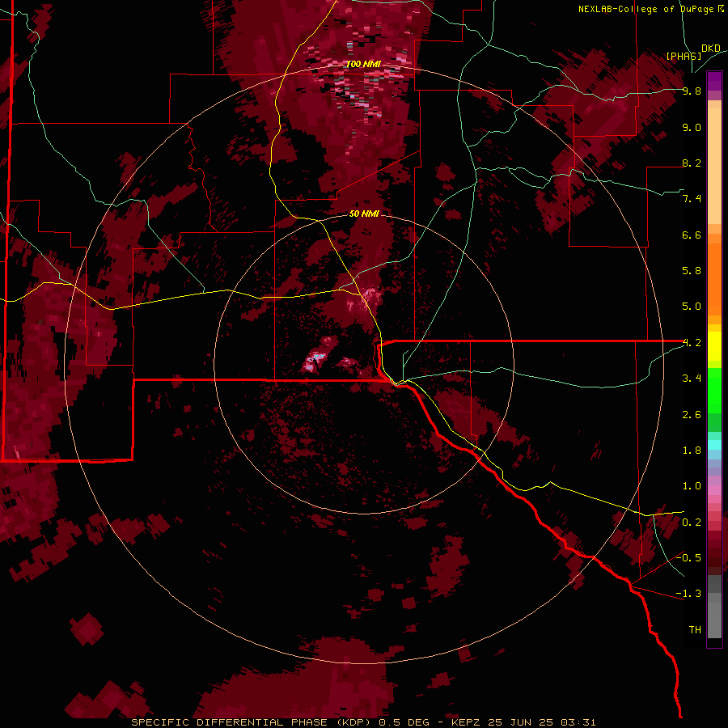
Task: Select the 4.2 scale value
Action: point(692,343)
